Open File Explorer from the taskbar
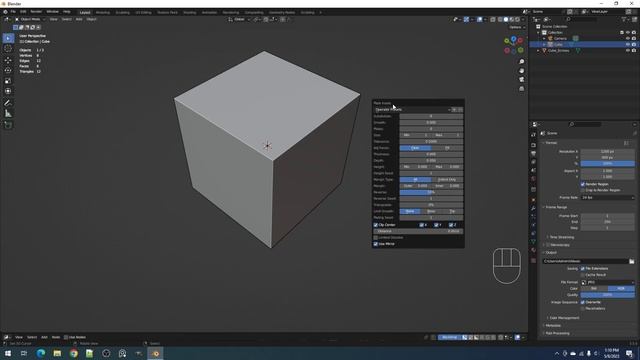This screenshot has height=360, width=640. [57, 353]
